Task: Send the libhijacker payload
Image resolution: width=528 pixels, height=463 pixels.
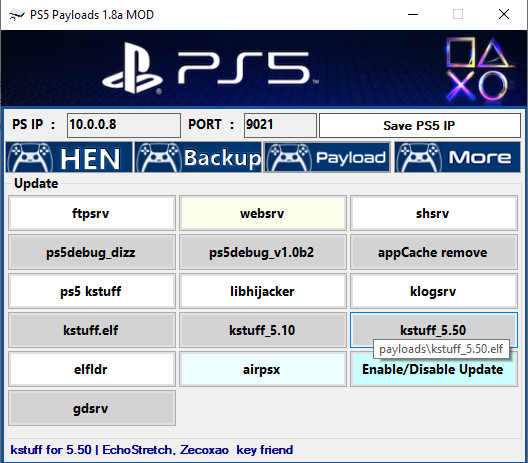Action: [x=263, y=291]
